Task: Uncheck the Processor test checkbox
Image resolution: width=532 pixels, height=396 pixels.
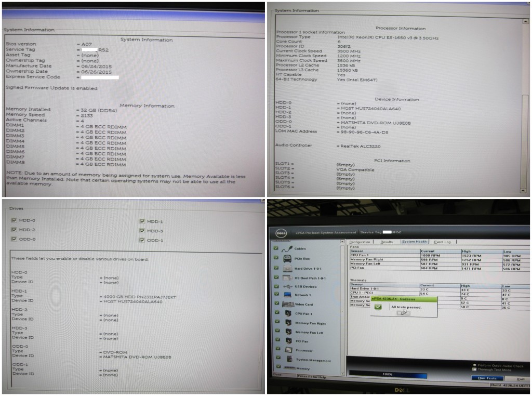Action: click(278, 349)
